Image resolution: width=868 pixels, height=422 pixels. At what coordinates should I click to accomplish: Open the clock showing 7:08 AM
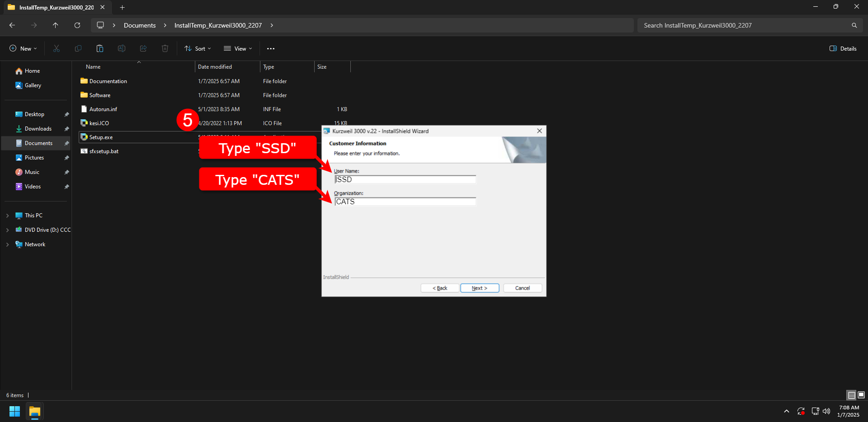(849, 411)
